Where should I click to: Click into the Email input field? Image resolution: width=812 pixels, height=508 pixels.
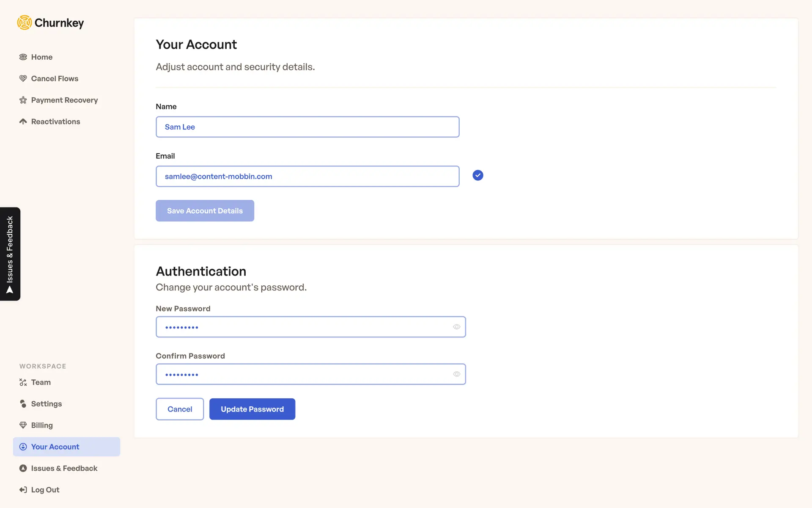(307, 177)
